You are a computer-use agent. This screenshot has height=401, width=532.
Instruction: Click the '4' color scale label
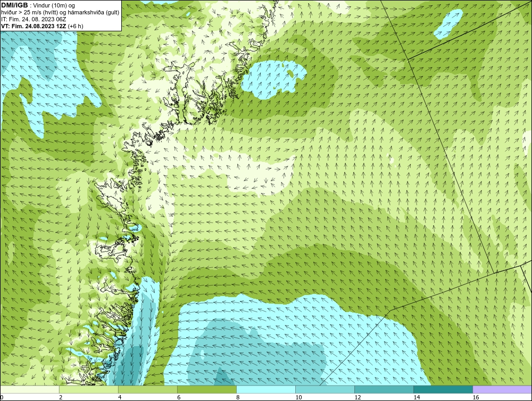pyautogui.click(x=120, y=397)
